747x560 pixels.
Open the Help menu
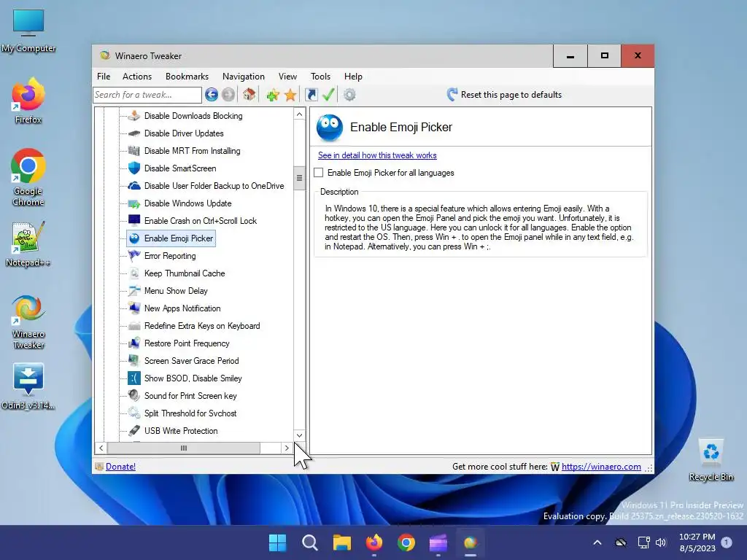(353, 76)
